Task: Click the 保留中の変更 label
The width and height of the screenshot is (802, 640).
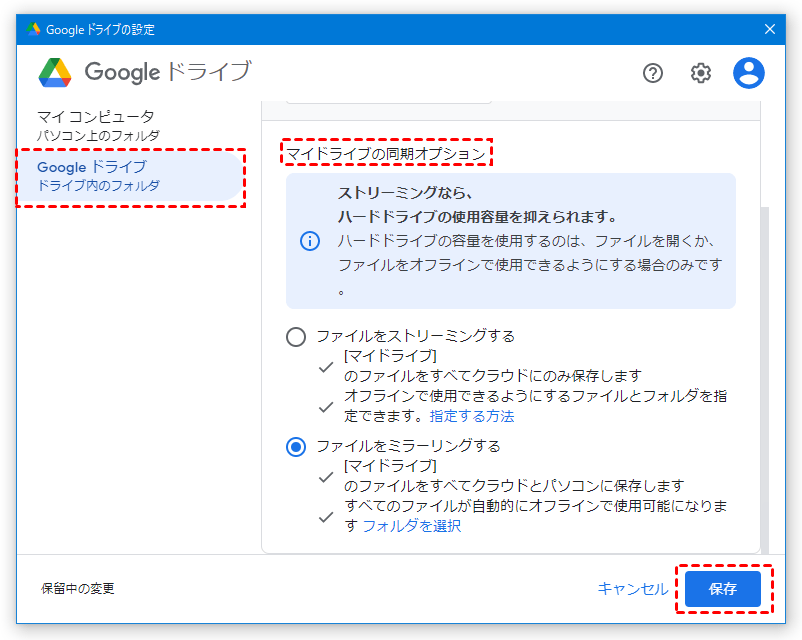Action: 78,589
